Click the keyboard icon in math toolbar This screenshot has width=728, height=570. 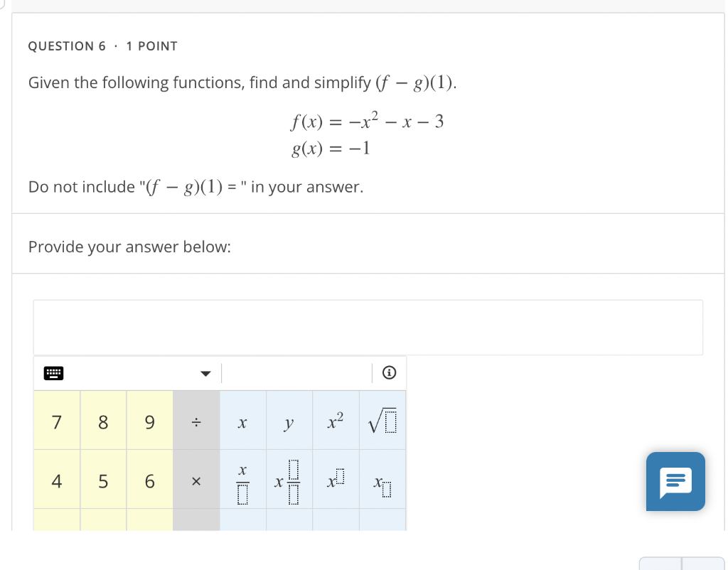(x=53, y=373)
